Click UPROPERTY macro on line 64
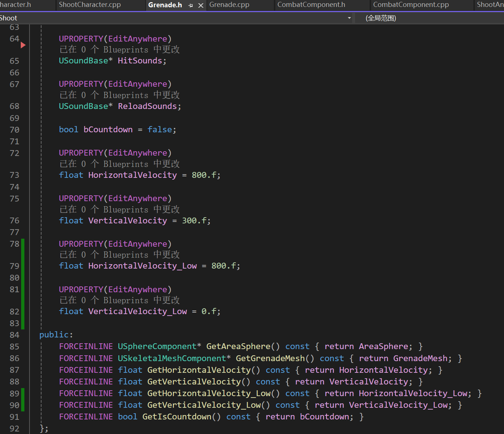 pos(81,39)
